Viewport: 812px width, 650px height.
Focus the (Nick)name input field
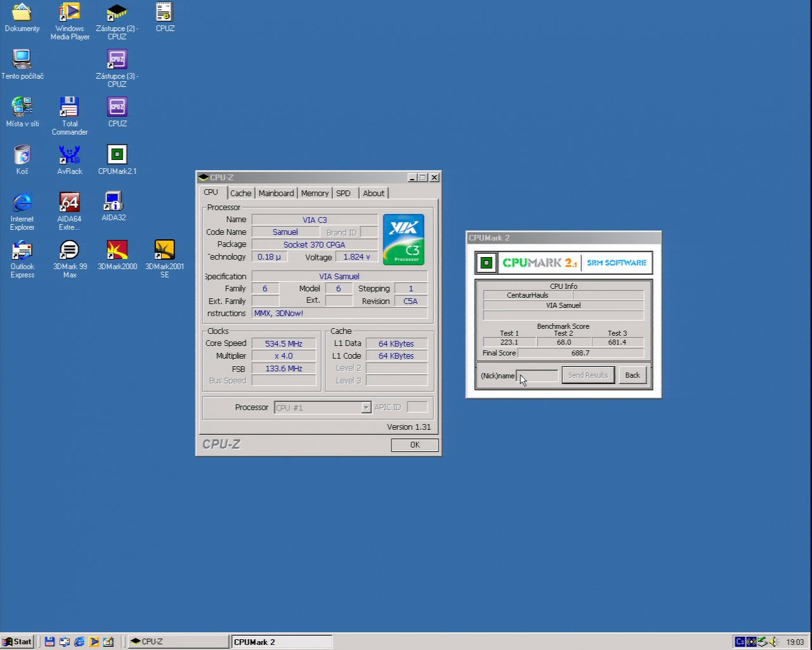tap(537, 376)
